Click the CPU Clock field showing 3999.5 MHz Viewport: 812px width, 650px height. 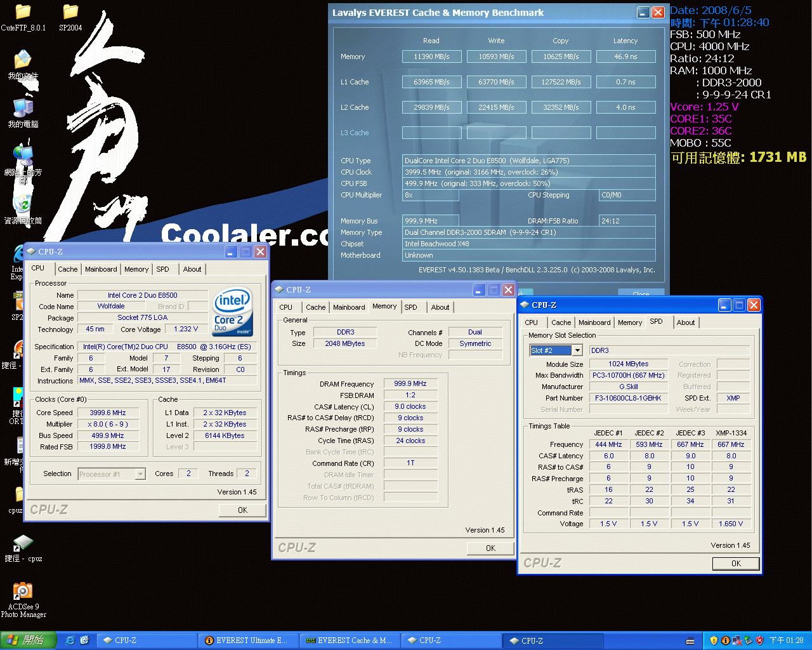pyautogui.click(x=529, y=172)
